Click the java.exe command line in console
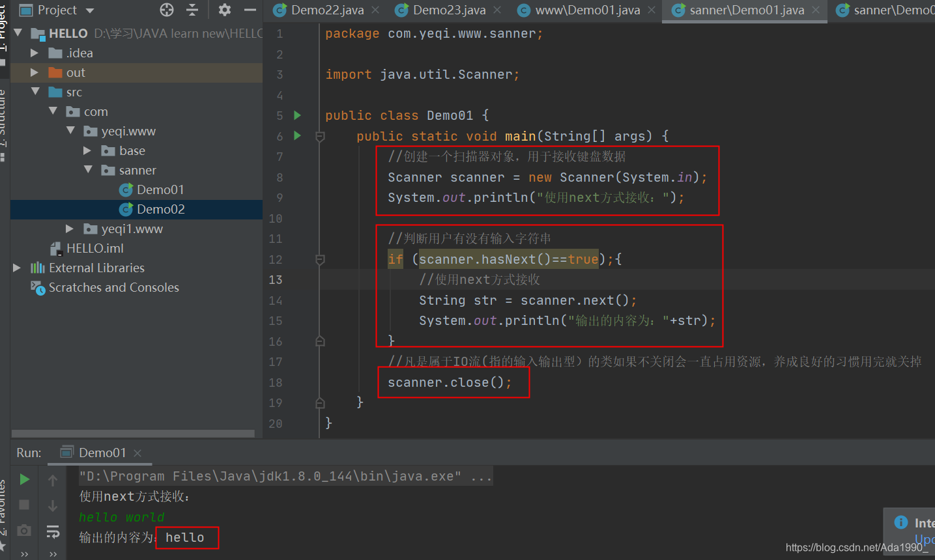Viewport: 935px width, 560px height. 285,476
